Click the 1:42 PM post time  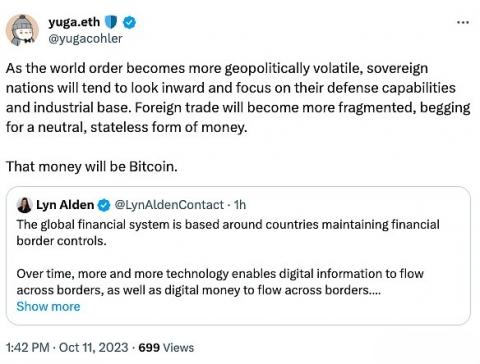click(x=28, y=348)
